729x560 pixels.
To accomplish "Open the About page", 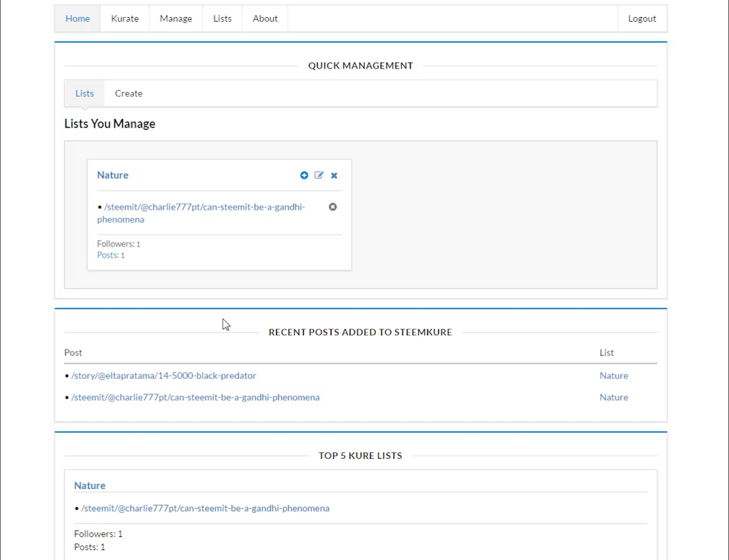I will (265, 19).
